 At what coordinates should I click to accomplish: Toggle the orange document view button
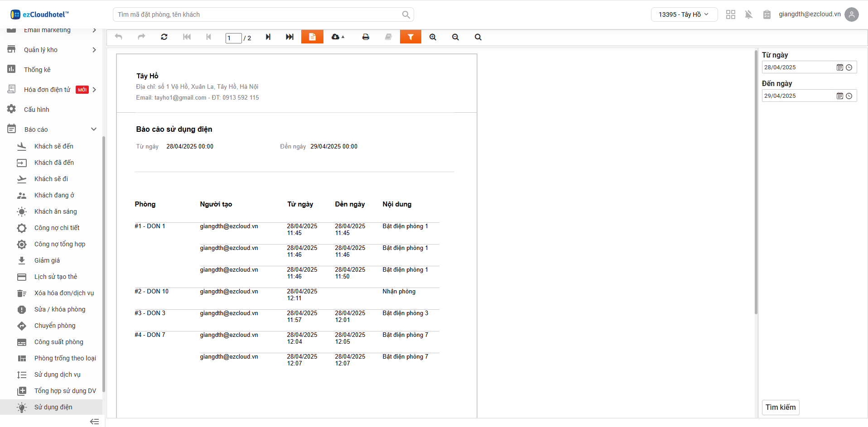point(312,37)
